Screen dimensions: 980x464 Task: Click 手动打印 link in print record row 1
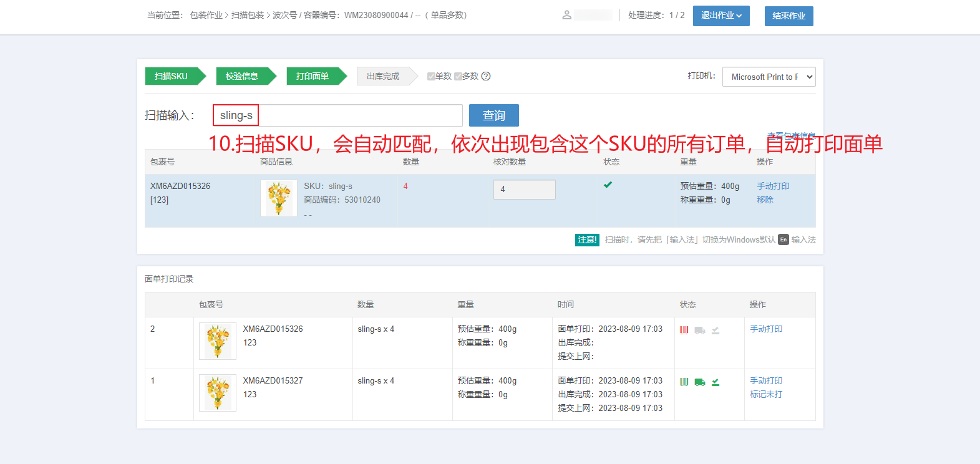(x=766, y=380)
